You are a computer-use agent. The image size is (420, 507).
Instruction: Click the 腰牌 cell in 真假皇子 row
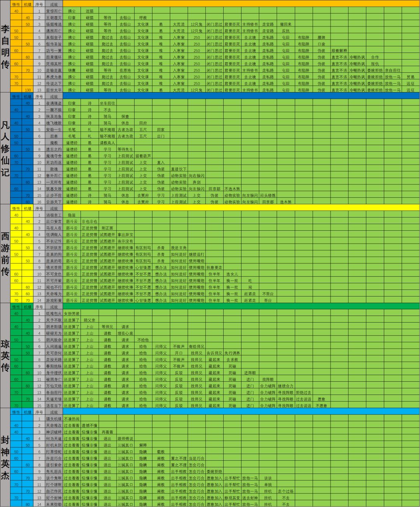[321, 38]
